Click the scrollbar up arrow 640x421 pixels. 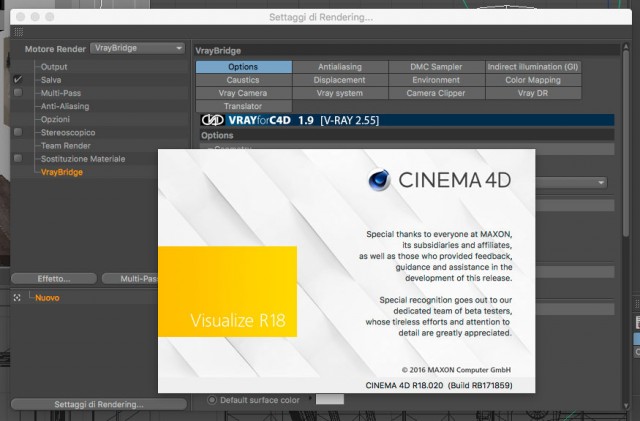[x=626, y=47]
